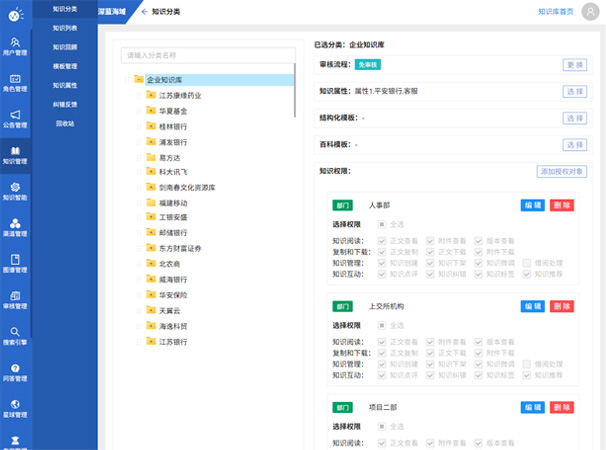This screenshot has height=450, width=606.
Task: Click the back arrow beside 知识分类
Action: [x=144, y=11]
